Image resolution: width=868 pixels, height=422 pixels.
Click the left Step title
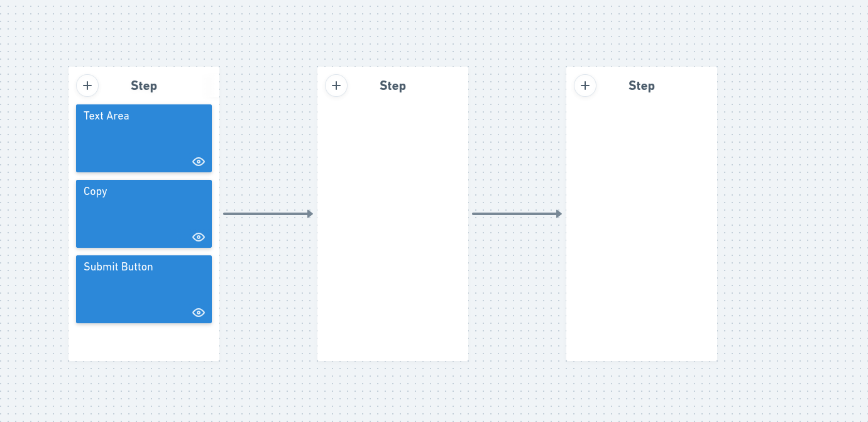pos(144,86)
